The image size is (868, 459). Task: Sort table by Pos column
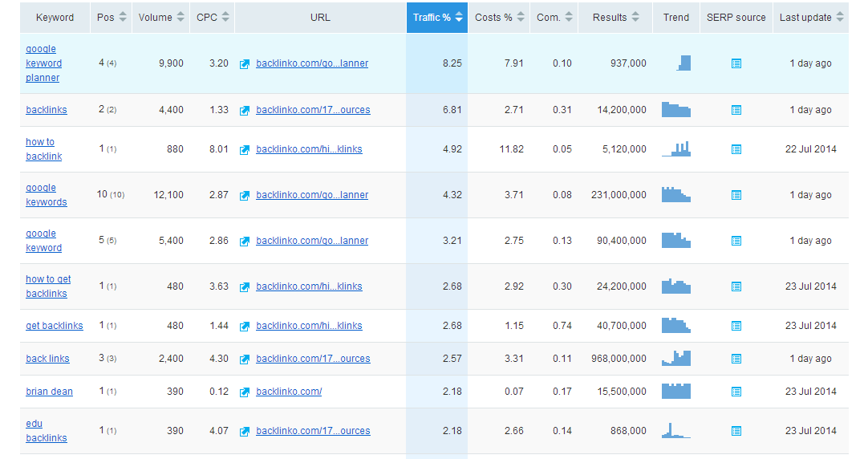[x=112, y=18]
